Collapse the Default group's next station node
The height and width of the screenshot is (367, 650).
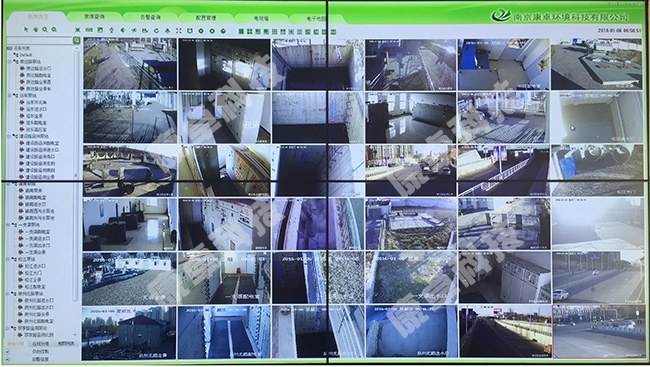10,61
